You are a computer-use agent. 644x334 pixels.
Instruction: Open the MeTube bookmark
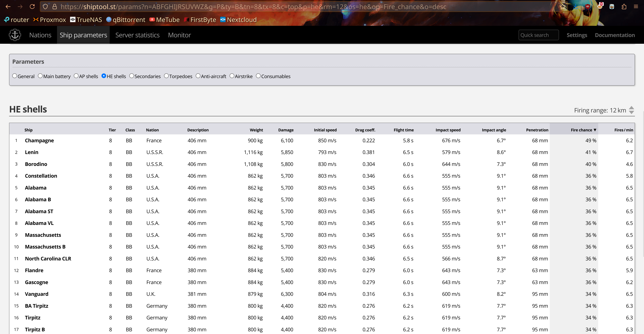coord(165,20)
